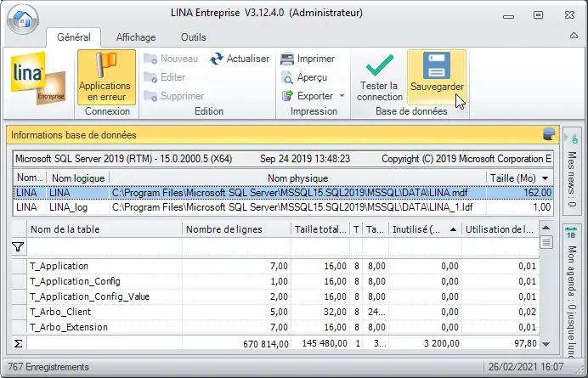Viewport: 588px width, 378px height.
Task: Open the home application button
Action: [23, 20]
